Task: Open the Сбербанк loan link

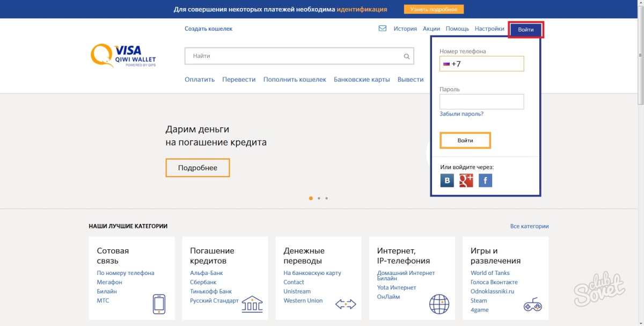Action: coord(203,282)
